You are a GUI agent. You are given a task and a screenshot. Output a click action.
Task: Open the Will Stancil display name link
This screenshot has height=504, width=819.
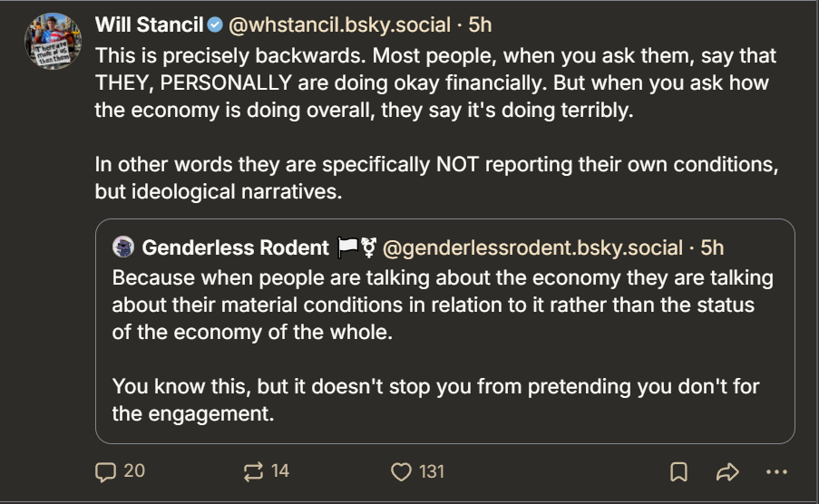[x=150, y=24]
